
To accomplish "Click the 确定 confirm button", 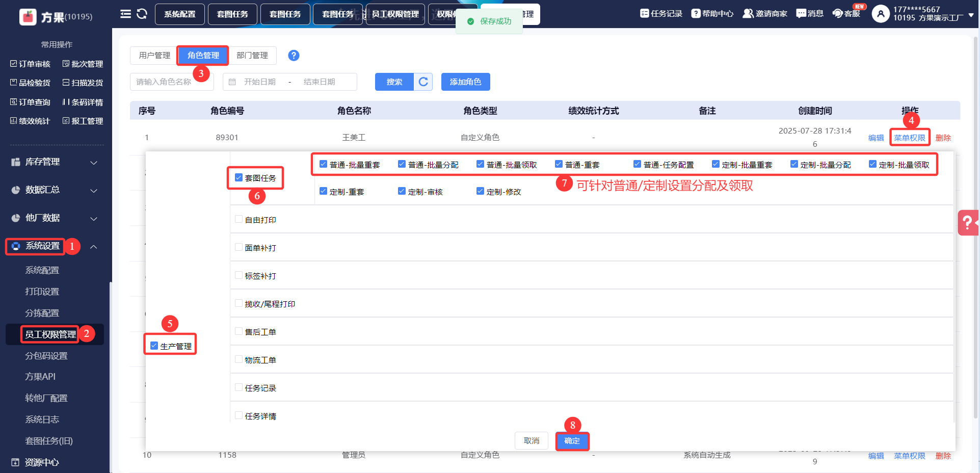I will (x=572, y=441).
